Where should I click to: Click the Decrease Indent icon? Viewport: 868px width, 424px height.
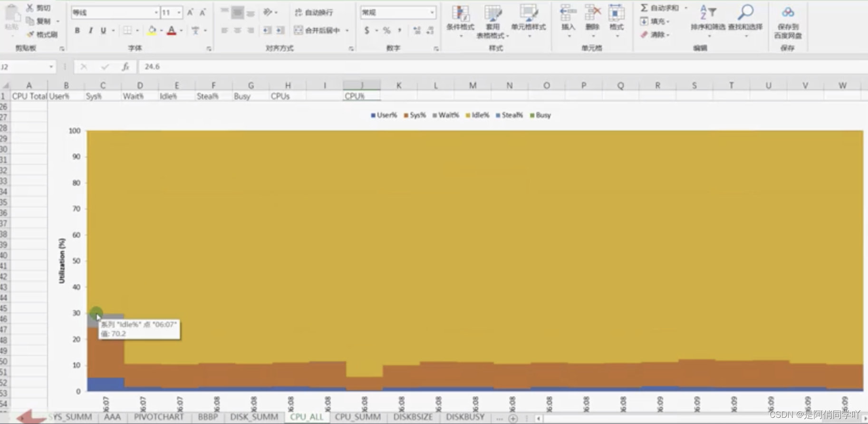point(268,30)
